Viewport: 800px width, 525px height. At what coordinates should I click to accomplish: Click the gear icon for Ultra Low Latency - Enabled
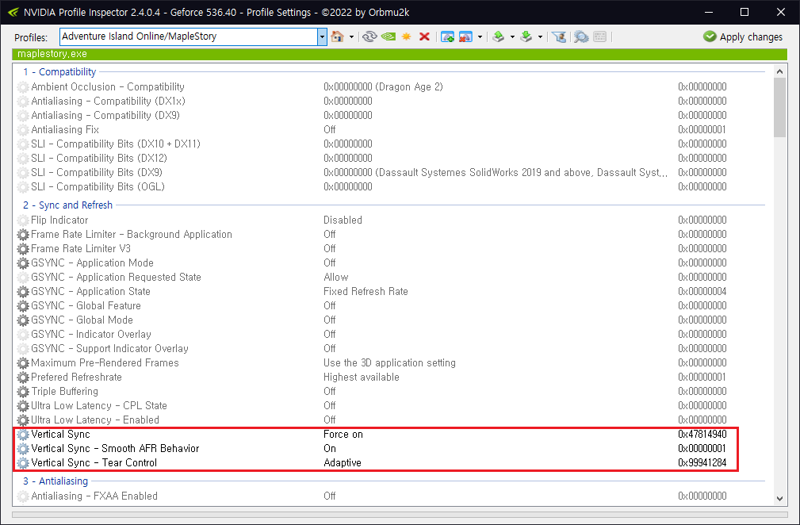tap(23, 420)
